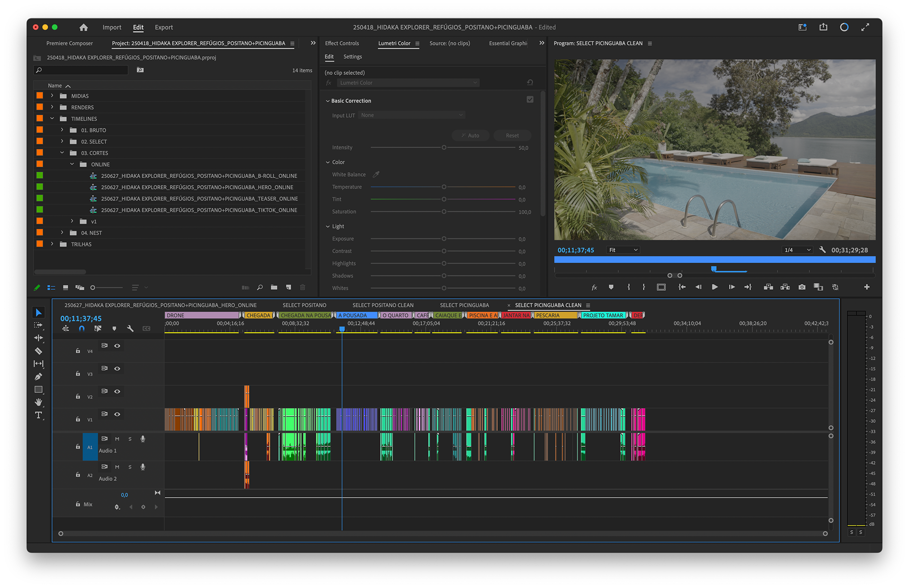Select the Hand tool
Image resolution: width=909 pixels, height=588 pixels.
pos(38,402)
